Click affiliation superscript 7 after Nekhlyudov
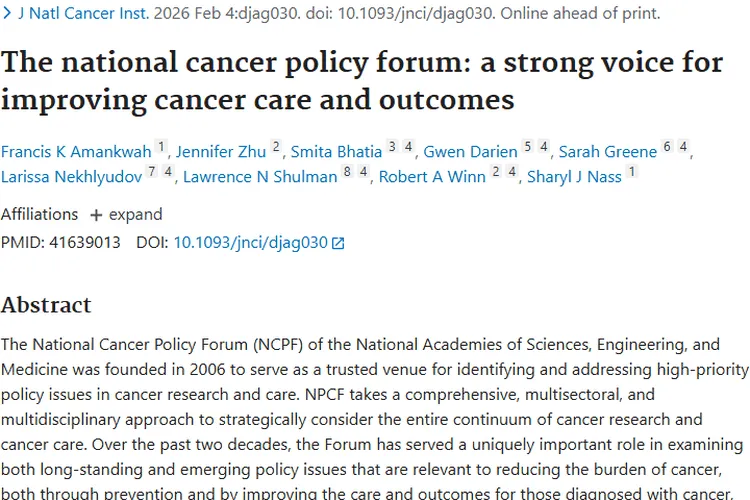 [x=151, y=174]
